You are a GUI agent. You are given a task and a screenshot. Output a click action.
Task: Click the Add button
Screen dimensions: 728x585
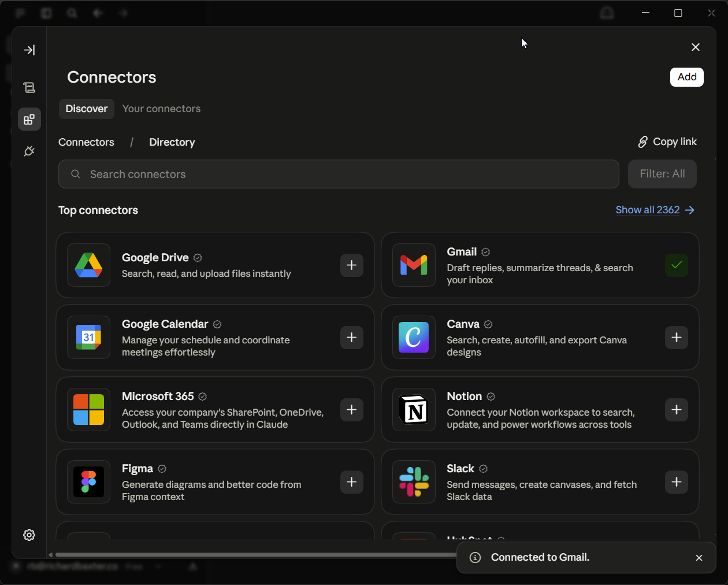687,77
